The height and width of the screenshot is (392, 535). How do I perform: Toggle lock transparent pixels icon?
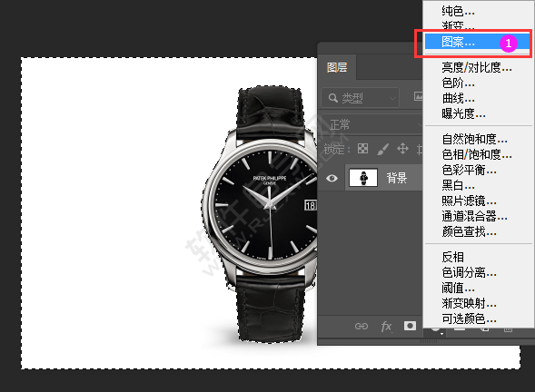(362, 149)
